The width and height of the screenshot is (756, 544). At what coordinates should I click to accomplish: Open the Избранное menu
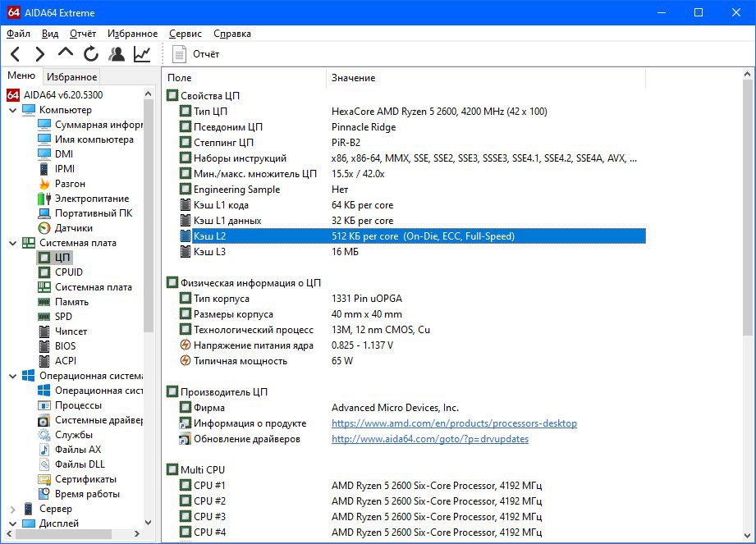coord(132,34)
